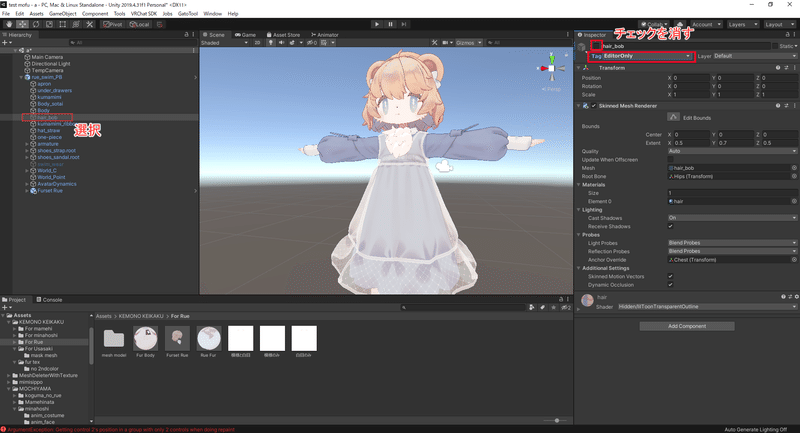Select the Hand tool in the toolbar
Screen dimensions: 800x433
coord(9,24)
